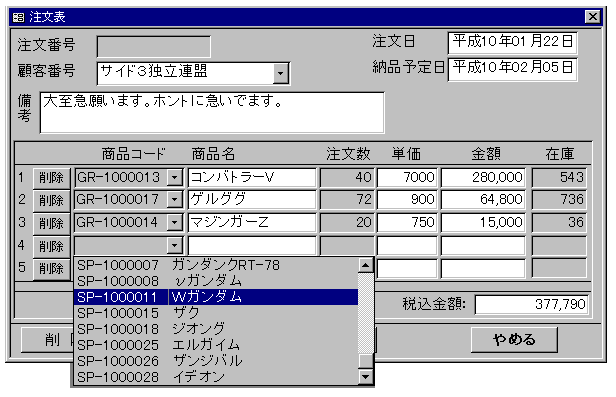Click the やめる cancel button
Viewport: 616px width, 397px height.
pyautogui.click(x=514, y=340)
